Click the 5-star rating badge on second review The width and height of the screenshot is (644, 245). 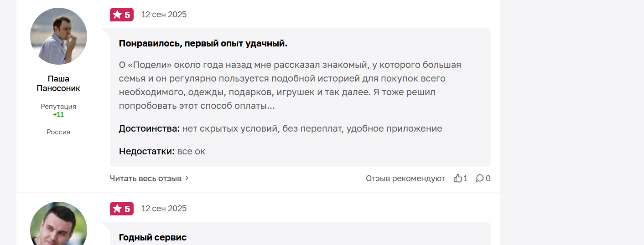(x=122, y=209)
